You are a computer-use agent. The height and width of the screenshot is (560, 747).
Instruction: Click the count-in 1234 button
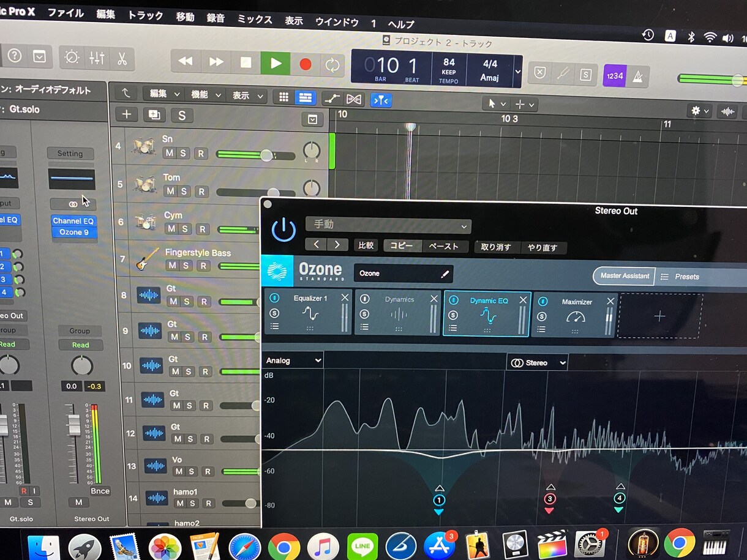[x=615, y=75]
